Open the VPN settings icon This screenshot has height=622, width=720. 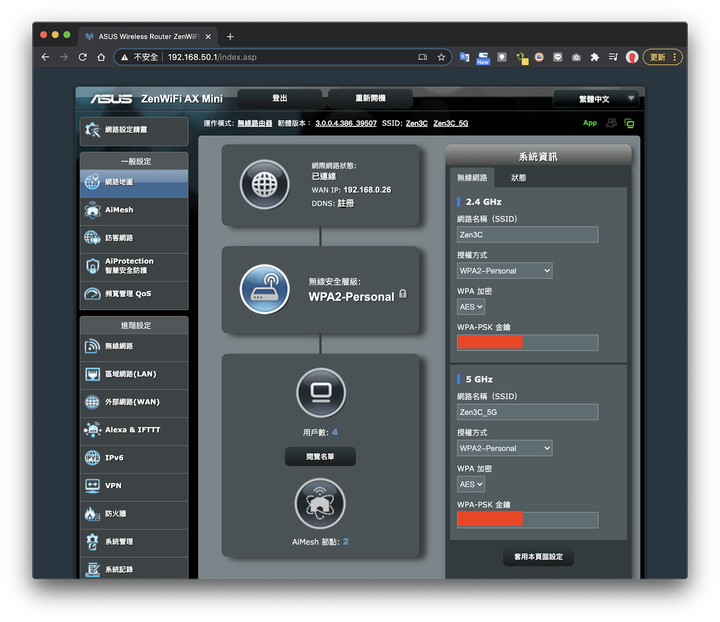(x=92, y=486)
